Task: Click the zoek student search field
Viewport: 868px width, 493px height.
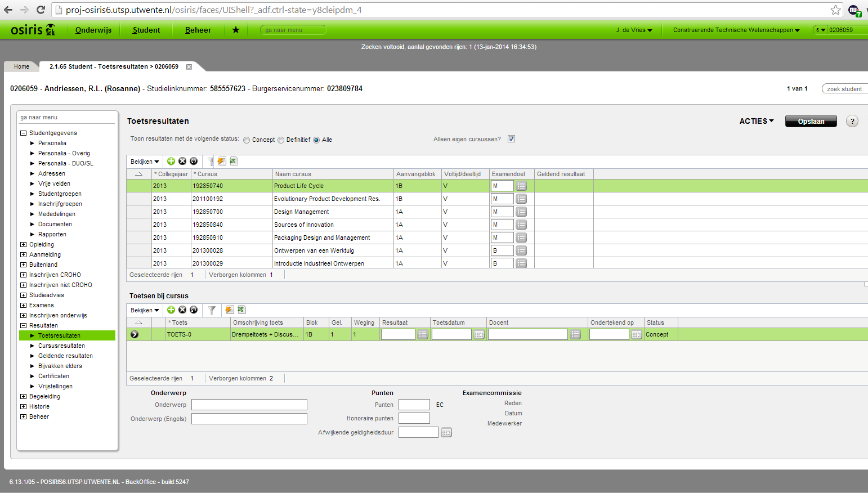Action: click(844, 89)
